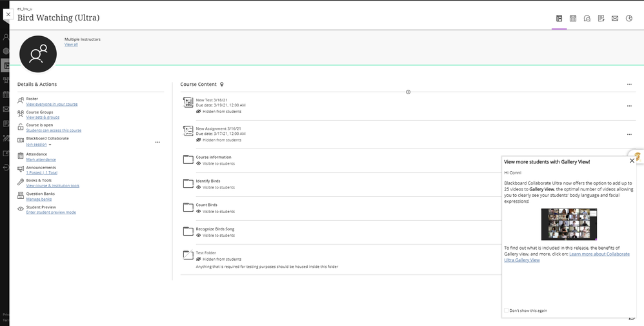Expand the Identify Birds folder
Image resolution: width=644 pixels, height=326 pixels.
(x=188, y=183)
